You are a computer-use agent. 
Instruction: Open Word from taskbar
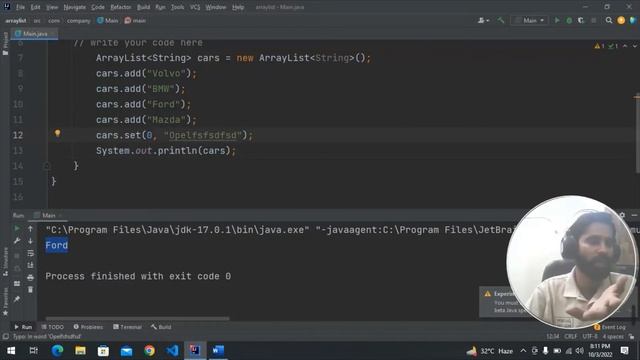coord(218,351)
